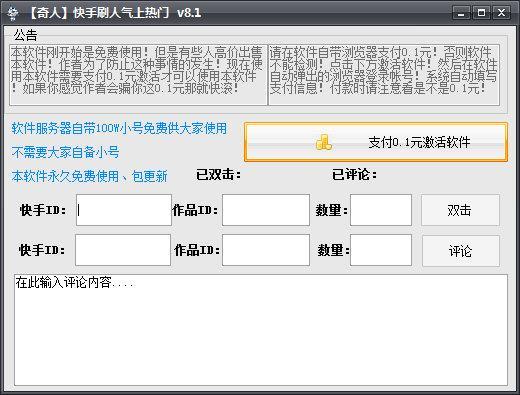Click the 评论 button
This screenshot has height=395, width=520.
coord(461,251)
